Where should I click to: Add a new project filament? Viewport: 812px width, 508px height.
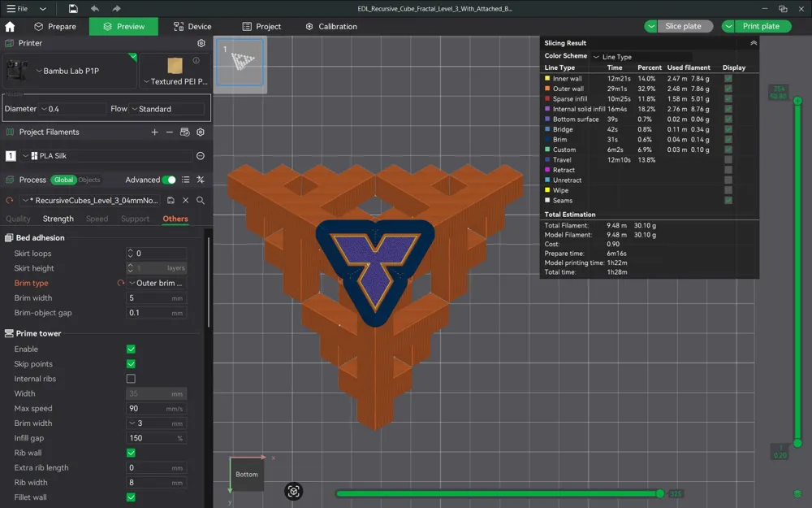click(154, 132)
